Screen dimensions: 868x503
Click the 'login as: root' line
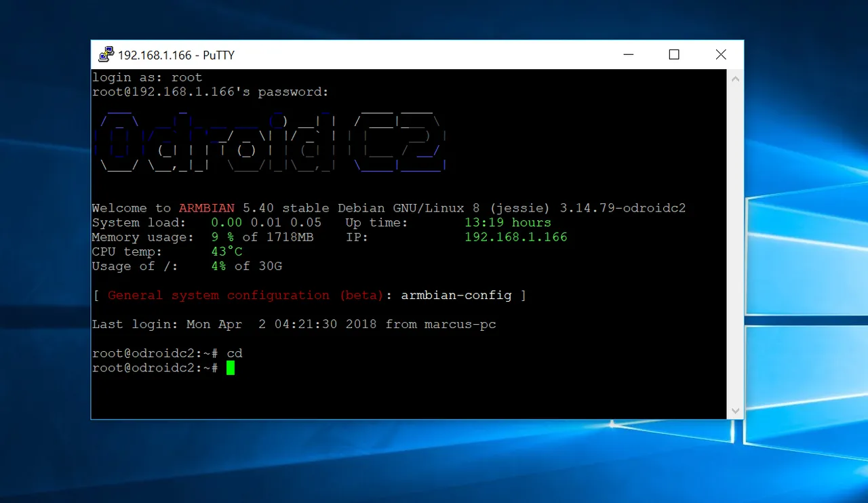click(147, 77)
